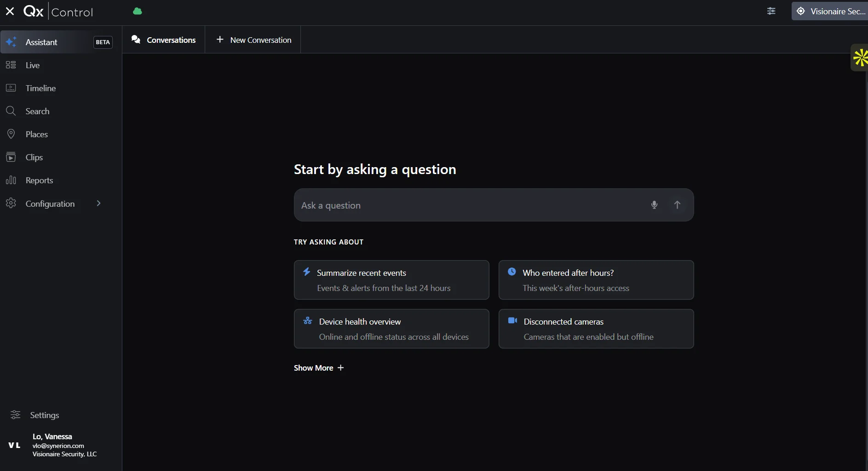Open the Assistant sparkle icon in the sidebar
868x471 pixels.
pos(11,42)
